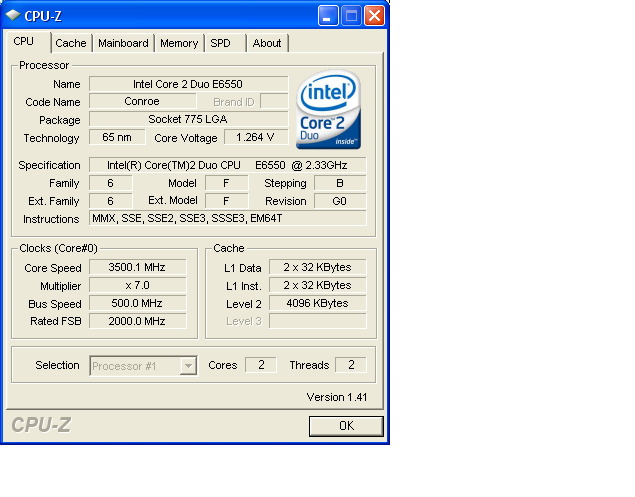
Task: Open the Mainboard tab
Action: tap(123, 43)
